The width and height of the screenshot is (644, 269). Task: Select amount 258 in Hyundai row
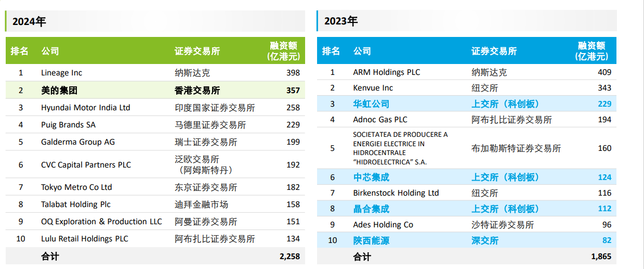point(293,108)
